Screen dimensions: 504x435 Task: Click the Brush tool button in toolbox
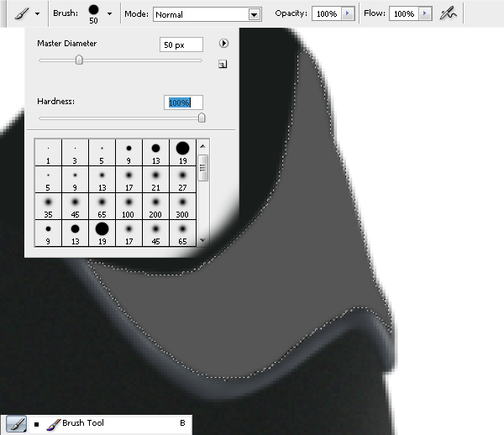pos(16,424)
